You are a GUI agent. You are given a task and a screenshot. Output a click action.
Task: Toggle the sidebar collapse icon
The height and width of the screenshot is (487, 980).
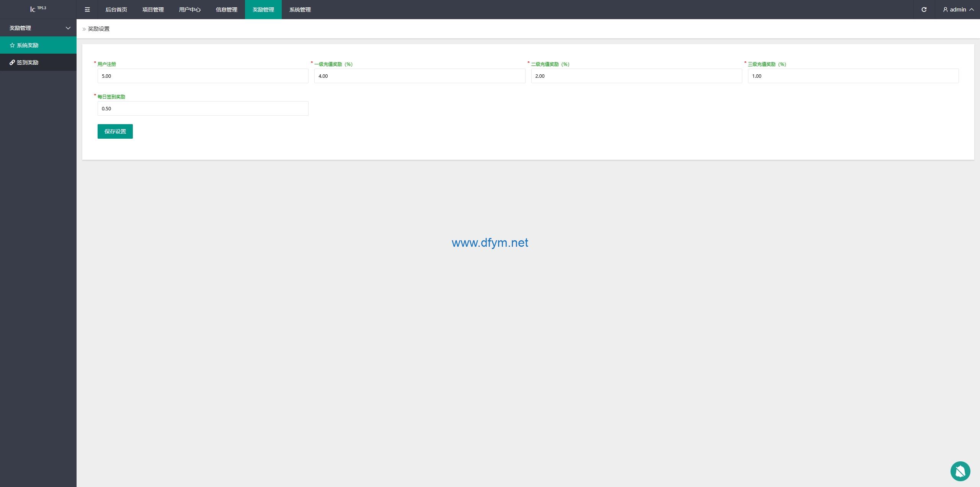[x=87, y=10]
